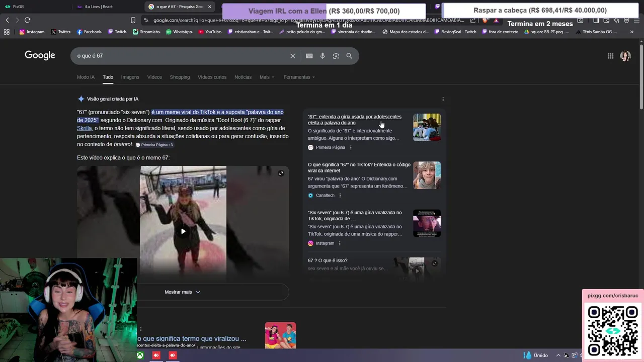Select the Vídeos search tab
Image resolution: width=644 pixels, height=362 pixels.
[154, 77]
